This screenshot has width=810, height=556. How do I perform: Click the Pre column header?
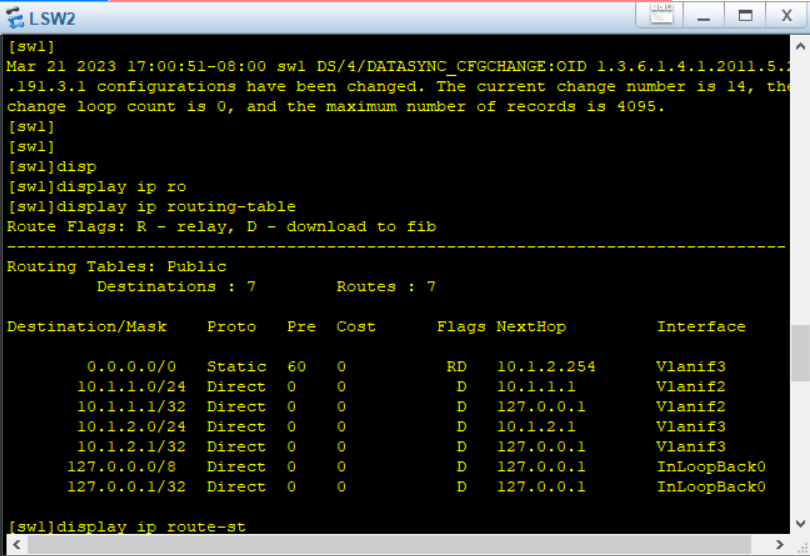tap(301, 327)
